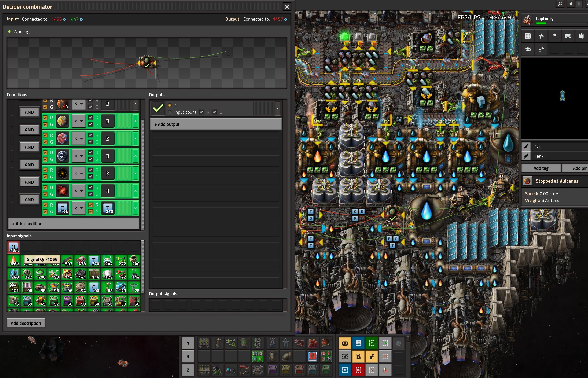Open tips and tricks graduation cap icon
588x378 pixels.
(528, 49)
